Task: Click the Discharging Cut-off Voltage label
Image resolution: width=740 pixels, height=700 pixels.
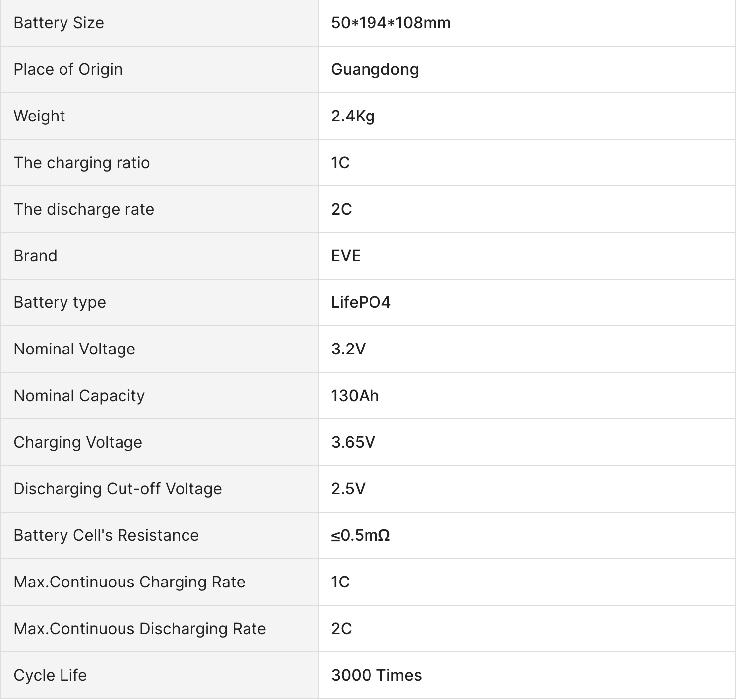Action: click(x=118, y=489)
